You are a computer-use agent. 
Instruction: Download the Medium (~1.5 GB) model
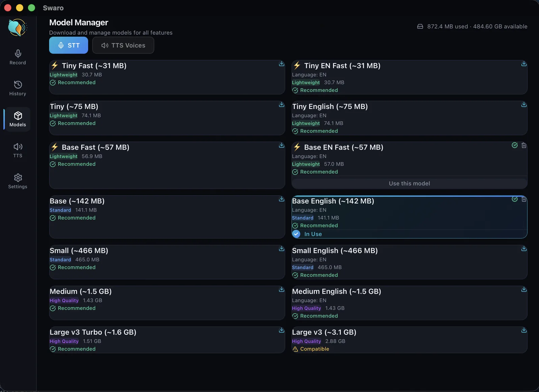(x=282, y=289)
